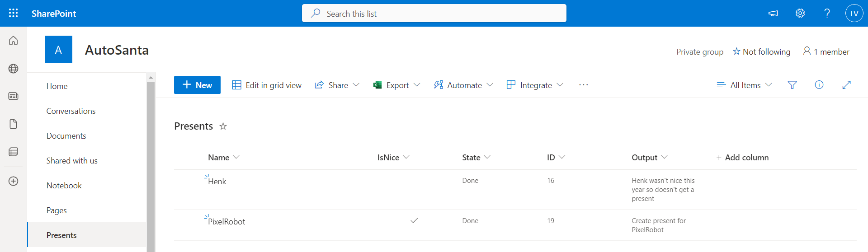The image size is (868, 252).
Task: Open the Name column header menu
Action: click(224, 157)
